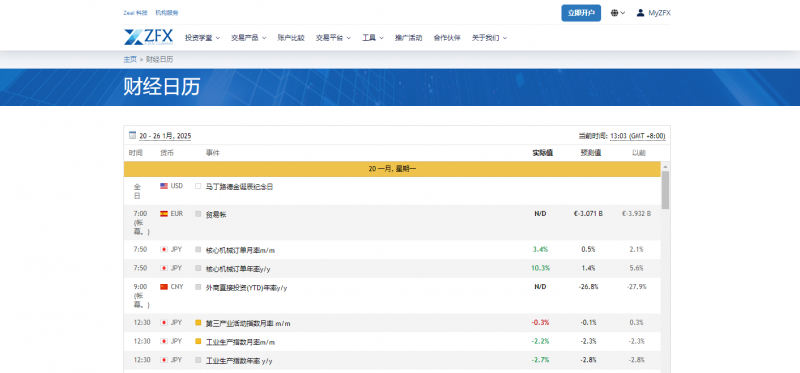
Task: Expand the 交易产品 menu
Action: click(248, 38)
